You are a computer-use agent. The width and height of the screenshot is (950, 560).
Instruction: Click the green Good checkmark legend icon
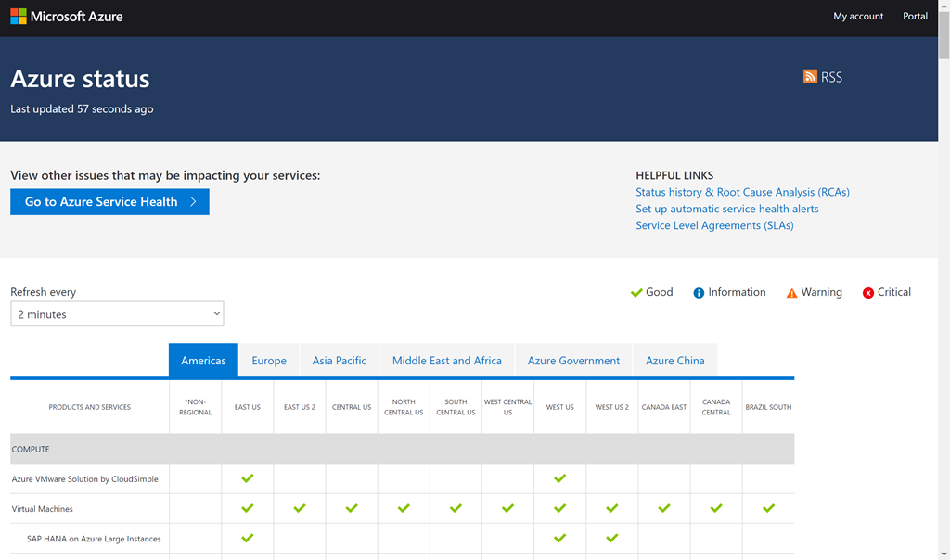636,293
